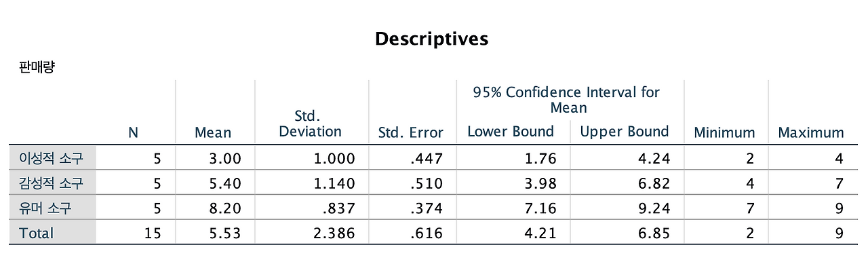The width and height of the screenshot is (868, 262).
Task: Click the 감성적 소구 row label
Action: tap(52, 184)
